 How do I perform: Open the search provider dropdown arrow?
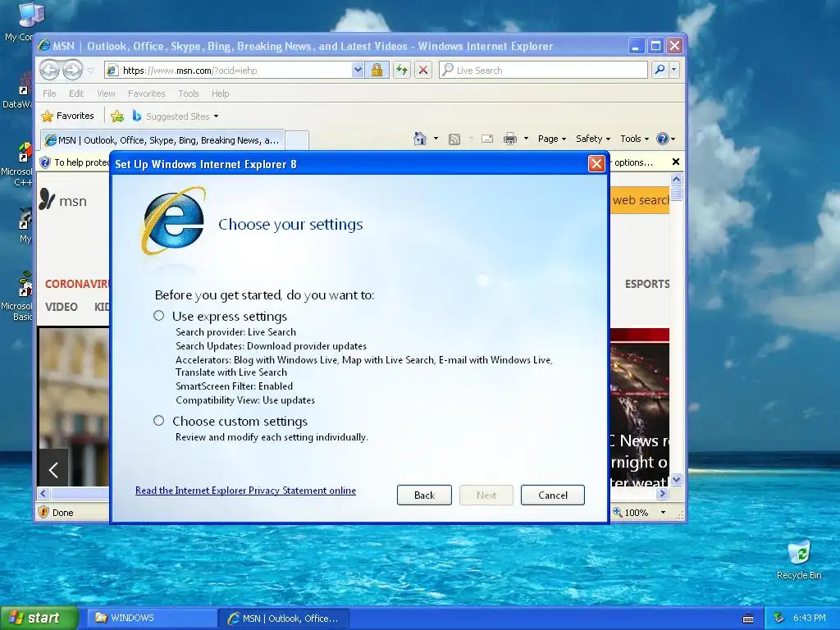click(674, 71)
